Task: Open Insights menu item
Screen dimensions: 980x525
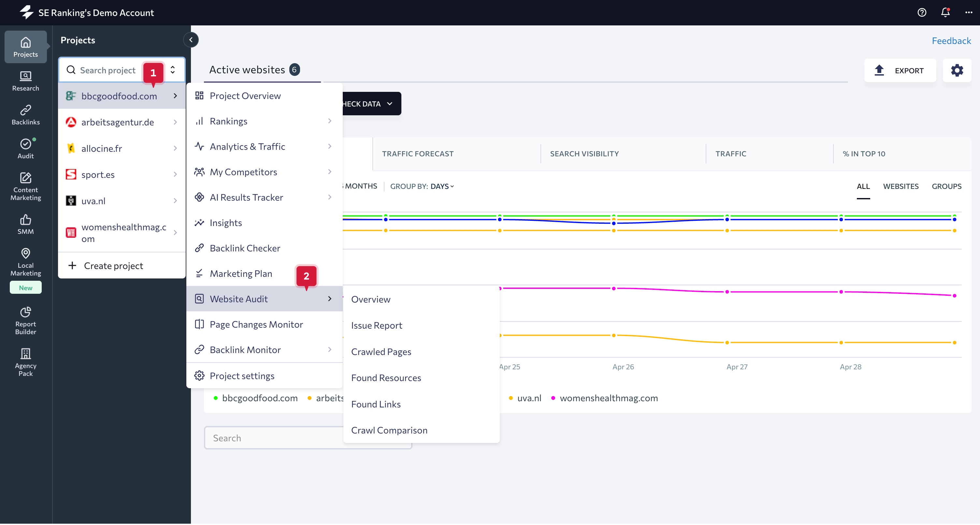Action: click(265, 223)
